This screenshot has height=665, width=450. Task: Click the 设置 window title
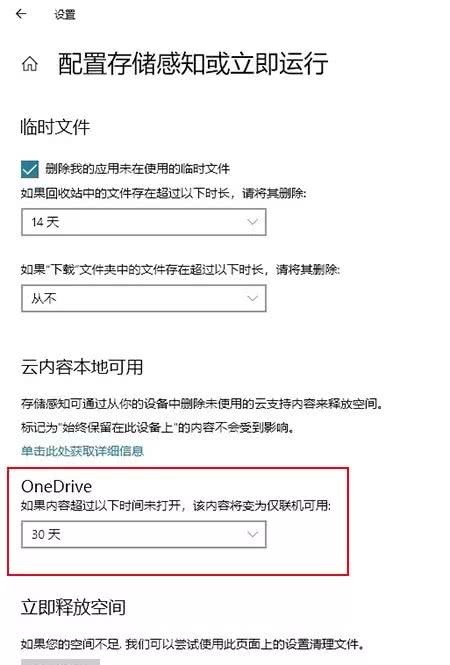point(65,14)
